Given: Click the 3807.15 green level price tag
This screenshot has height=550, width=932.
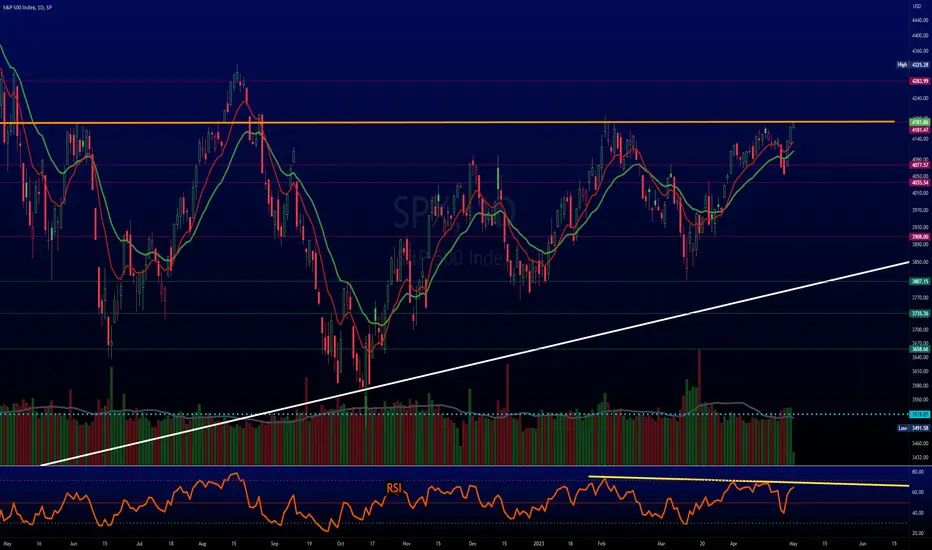Looking at the screenshot, I should 920,281.
